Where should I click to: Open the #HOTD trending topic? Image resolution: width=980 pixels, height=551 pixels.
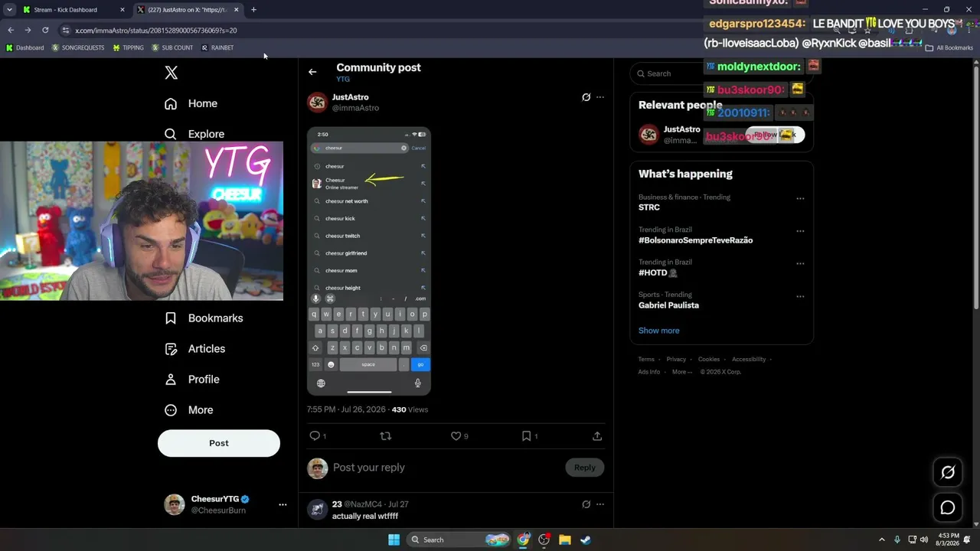pyautogui.click(x=658, y=272)
